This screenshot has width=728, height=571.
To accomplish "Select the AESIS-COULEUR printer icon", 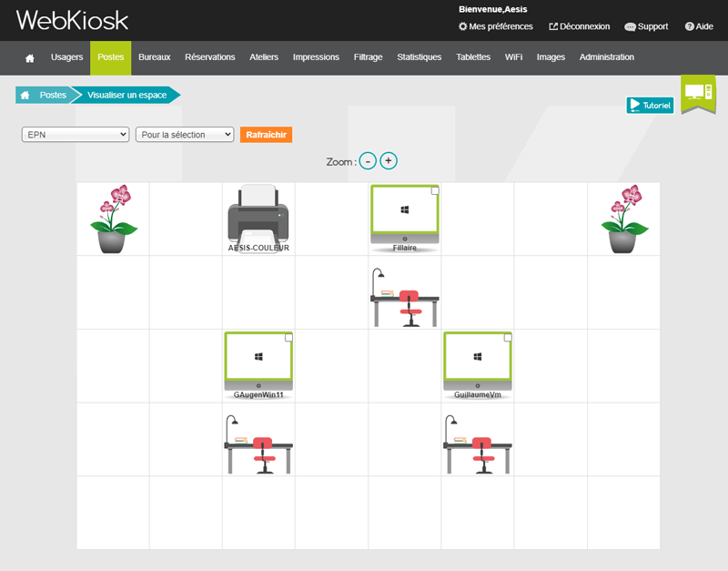I will point(258,219).
